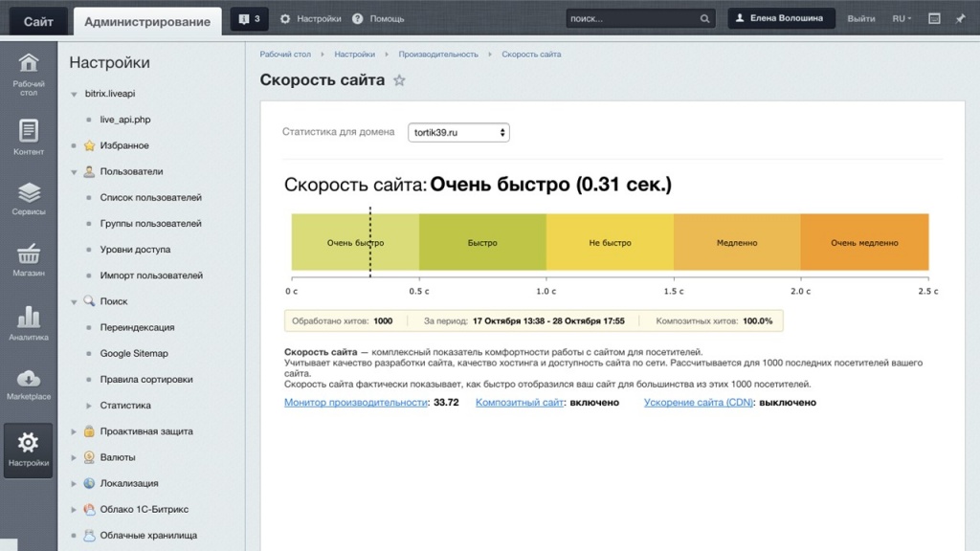Open Переиндексация item

click(137, 327)
